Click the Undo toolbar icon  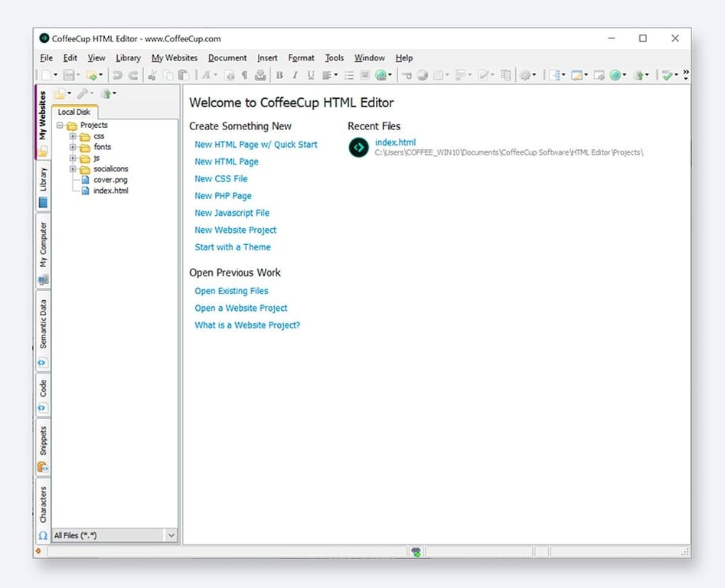[117, 74]
